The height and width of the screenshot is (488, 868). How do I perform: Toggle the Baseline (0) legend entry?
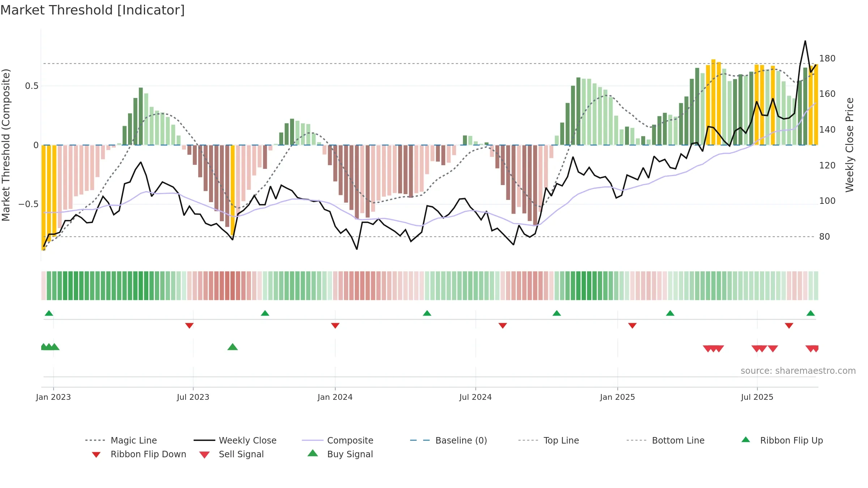448,440
